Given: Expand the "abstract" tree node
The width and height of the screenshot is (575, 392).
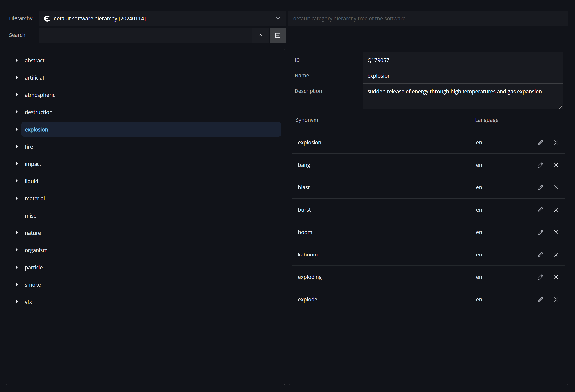Looking at the screenshot, I should (17, 60).
